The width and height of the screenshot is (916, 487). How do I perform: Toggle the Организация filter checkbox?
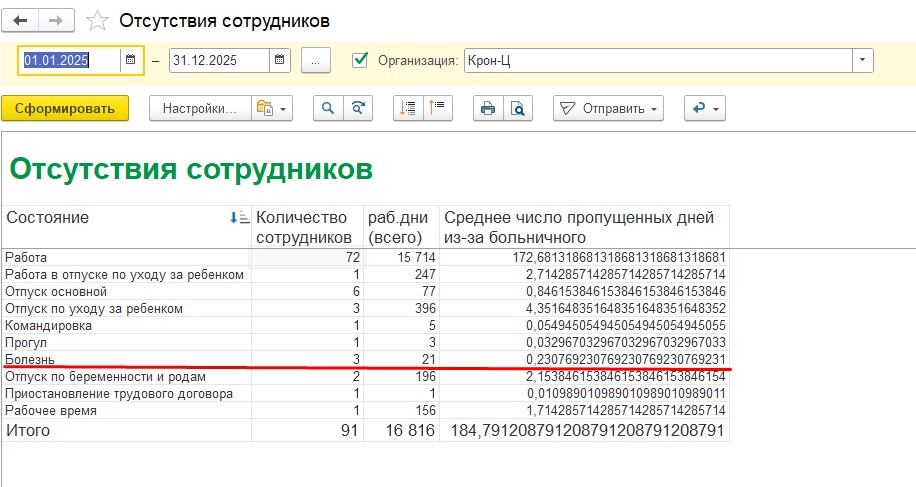click(360, 60)
